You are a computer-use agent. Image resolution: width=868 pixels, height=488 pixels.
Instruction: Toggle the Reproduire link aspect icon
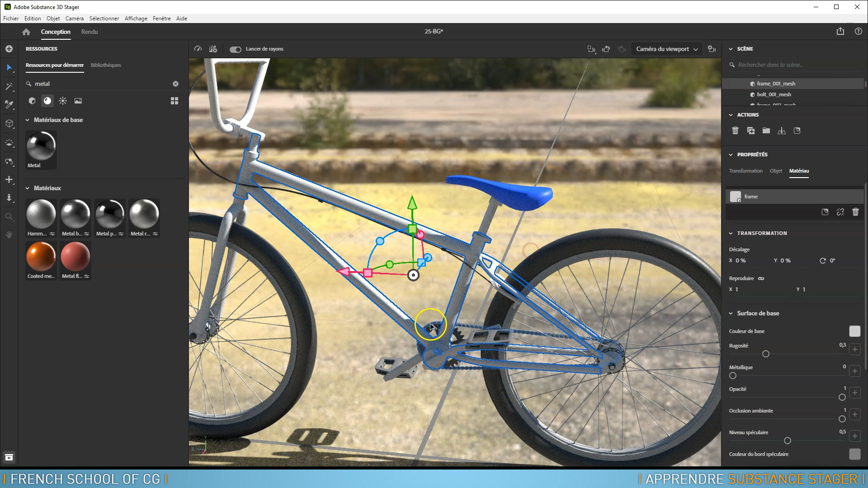[761, 278]
